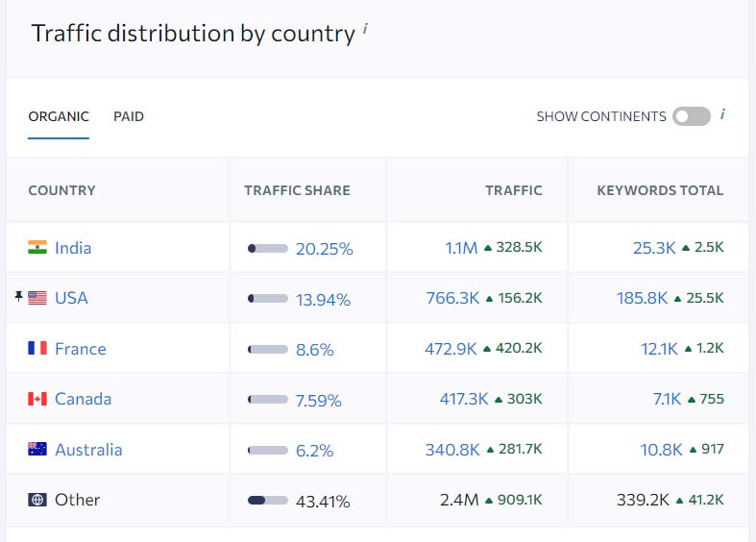The height and width of the screenshot is (542, 756).
Task: Click Canada's 7.59% traffic share value
Action: tap(319, 400)
